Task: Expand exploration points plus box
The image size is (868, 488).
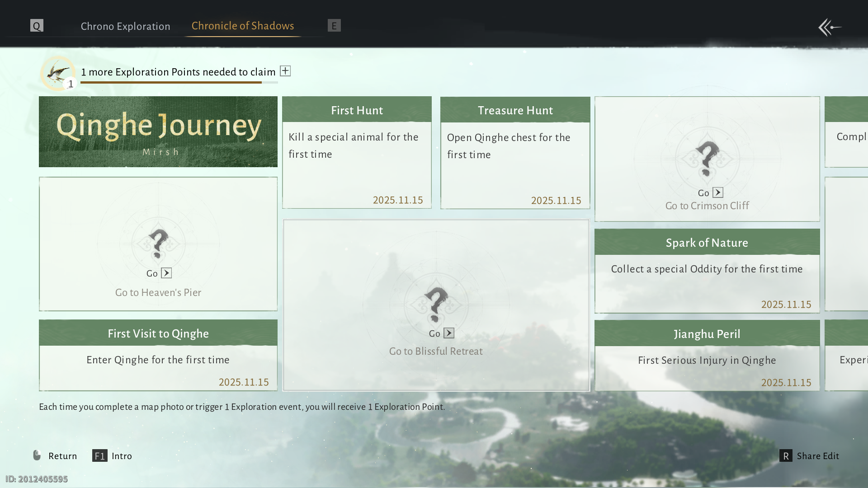Action: 285,71
